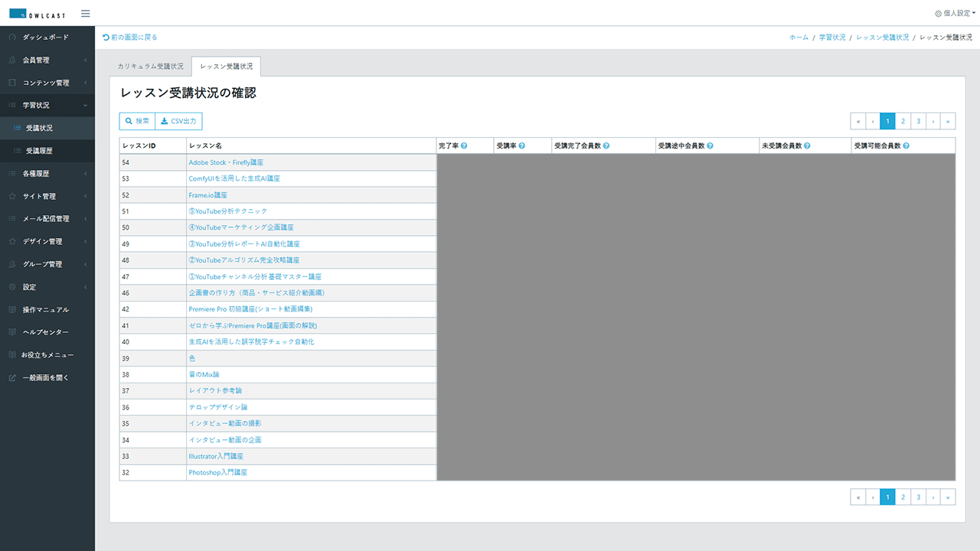Switch to カリキュラム受講状況 tab
Viewport: 980px width, 551px height.
coord(150,67)
